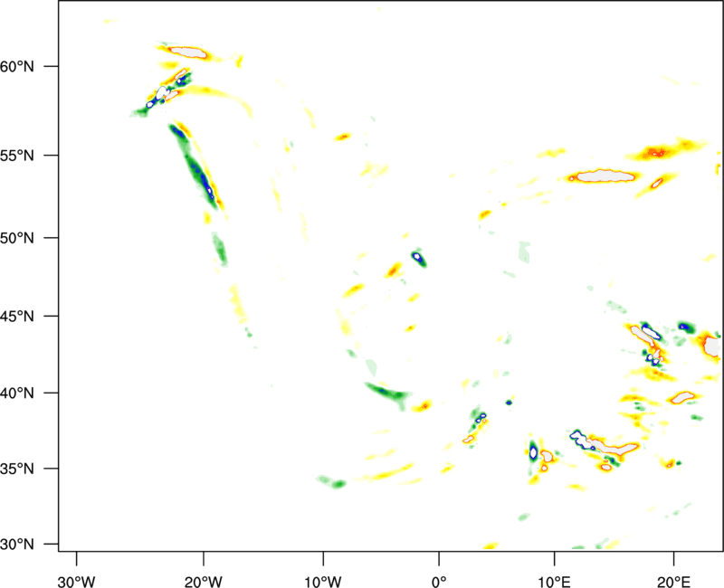Viewport: 724px width, 588px height.
Task: Click the 30°N latitude label
Action: (17, 545)
